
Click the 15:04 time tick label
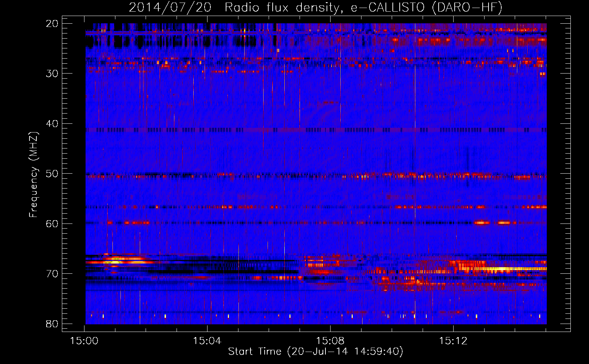pos(207,341)
